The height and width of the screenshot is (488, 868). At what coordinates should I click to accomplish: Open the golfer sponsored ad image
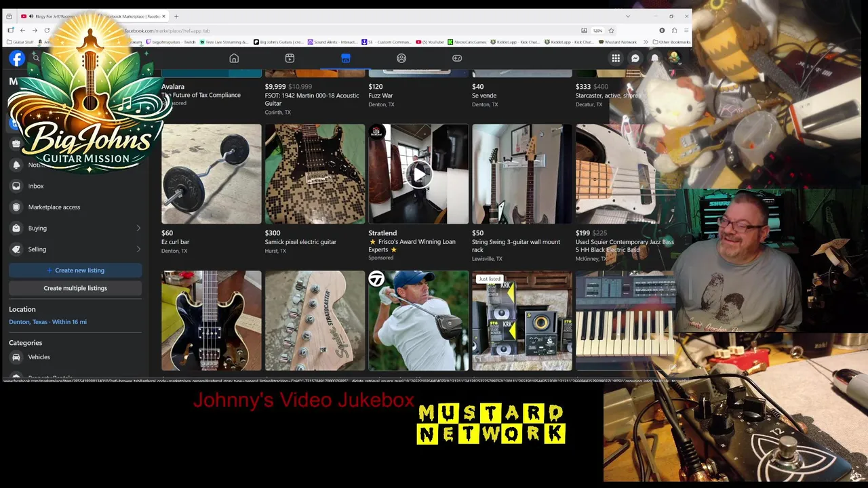pos(418,321)
